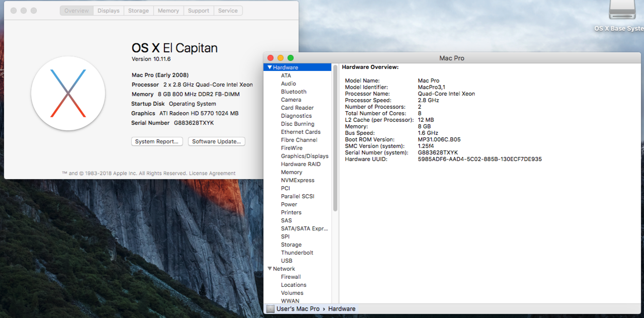Click Bus Speed value 1.6 GHz
Viewport: 644px width, 318px height.
coord(428,133)
